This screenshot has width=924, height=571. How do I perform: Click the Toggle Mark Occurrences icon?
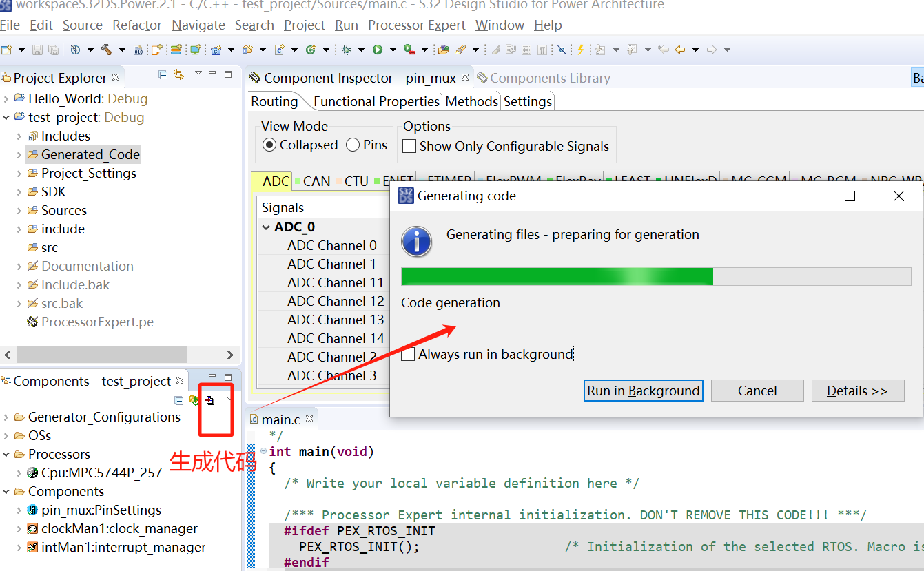coord(494,50)
